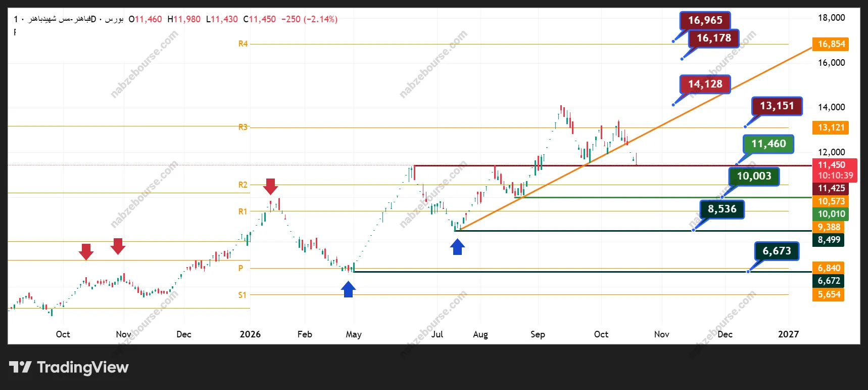Screen dimensions: 868x390
Task: Select the 10,003 price callout
Action: tap(754, 176)
